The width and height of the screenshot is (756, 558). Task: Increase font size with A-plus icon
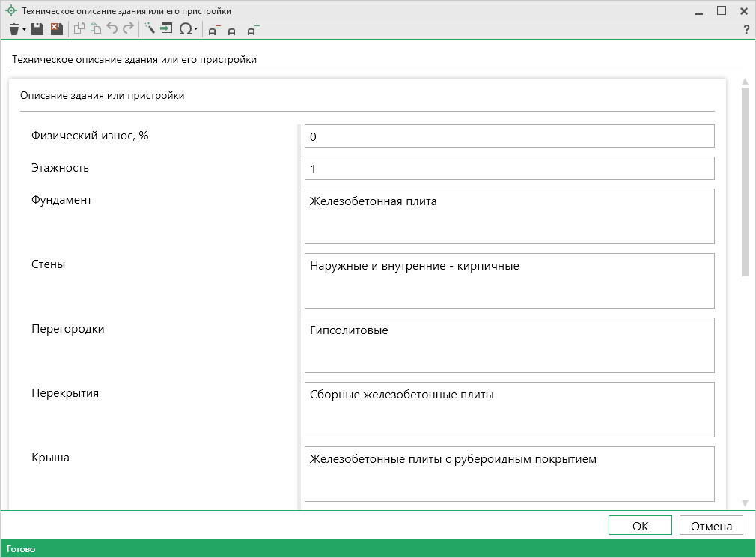[253, 31]
